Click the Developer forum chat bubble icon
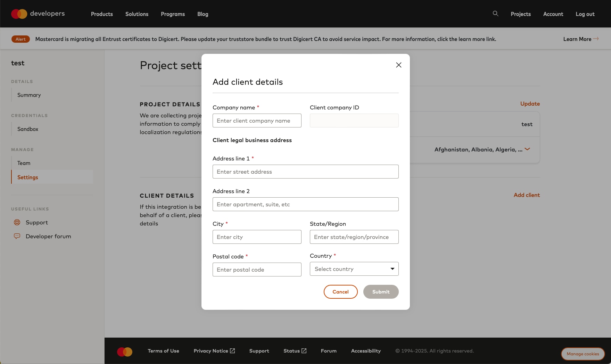 click(17, 236)
